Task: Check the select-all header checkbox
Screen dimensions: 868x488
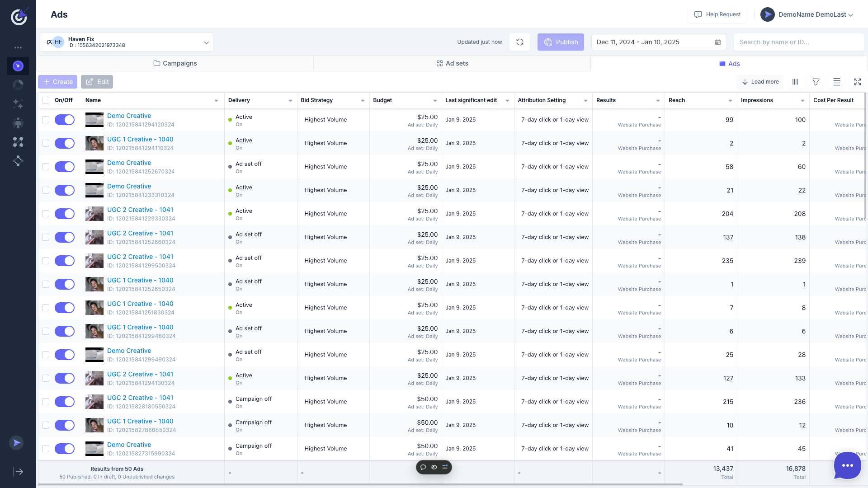Action: click(46, 100)
